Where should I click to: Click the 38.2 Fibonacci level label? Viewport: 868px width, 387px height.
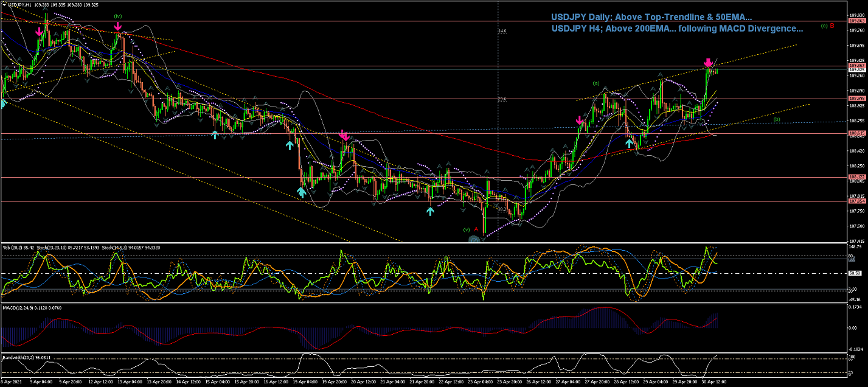502,209
